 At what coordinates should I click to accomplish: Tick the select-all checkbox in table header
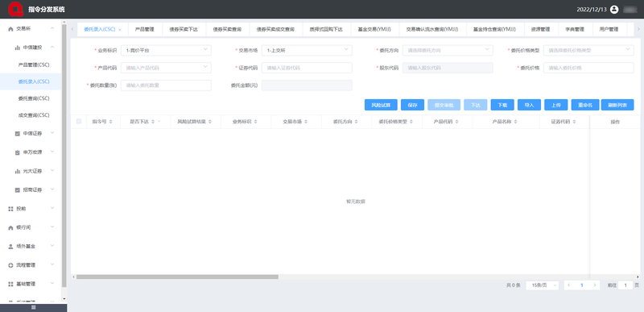pos(79,121)
